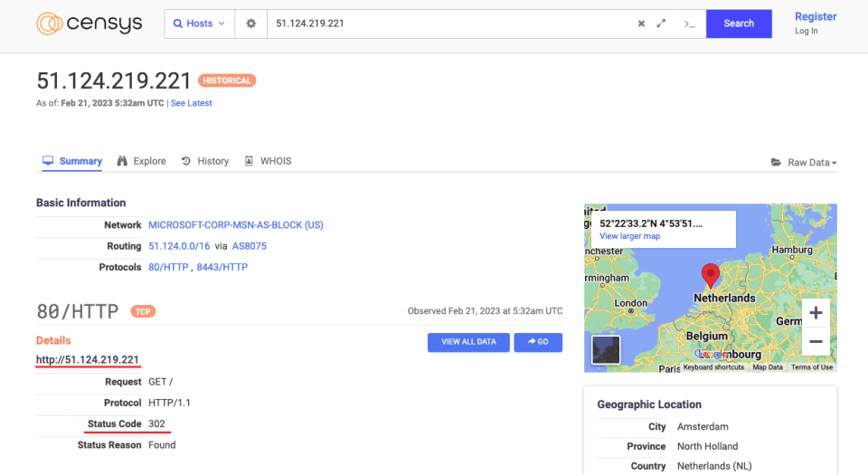Viewport: 868px width, 475px height.
Task: Click the VIEW ALL DATA button
Action: [x=468, y=342]
